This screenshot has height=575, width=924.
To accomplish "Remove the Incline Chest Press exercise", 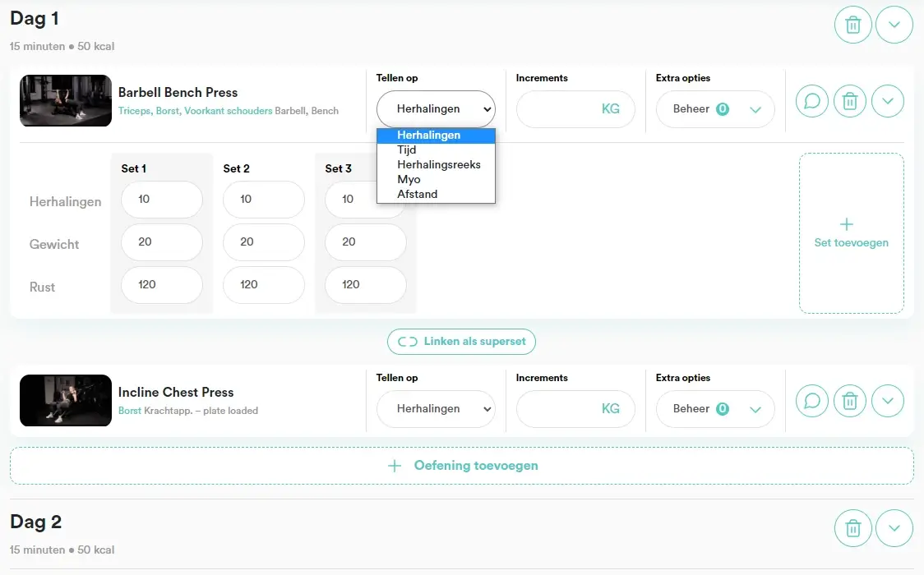I will (850, 402).
